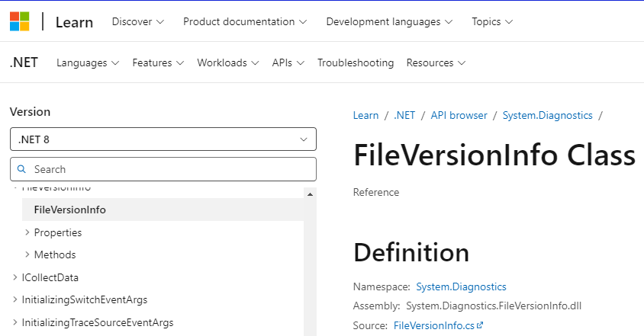Click the Microsoft logo icon
This screenshot has width=644, height=336.
[20, 21]
